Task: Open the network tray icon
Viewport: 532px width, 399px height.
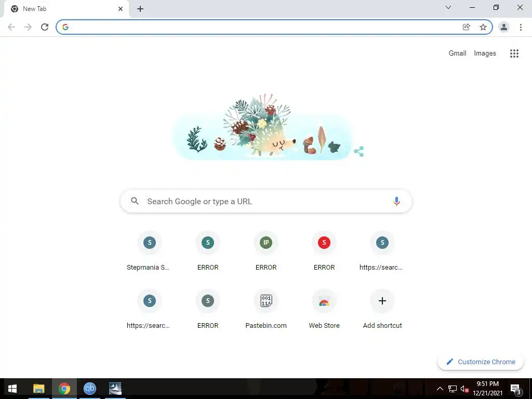Action: tap(453, 389)
